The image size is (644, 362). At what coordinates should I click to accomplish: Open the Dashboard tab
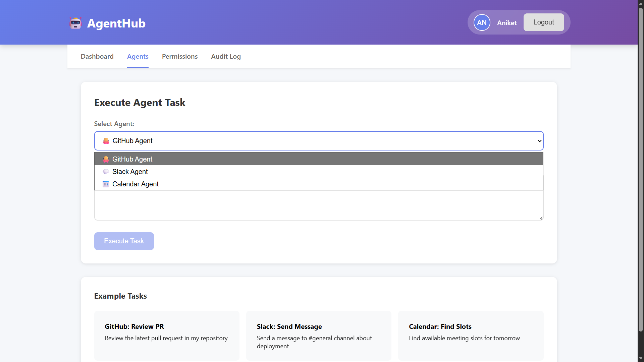(97, 56)
